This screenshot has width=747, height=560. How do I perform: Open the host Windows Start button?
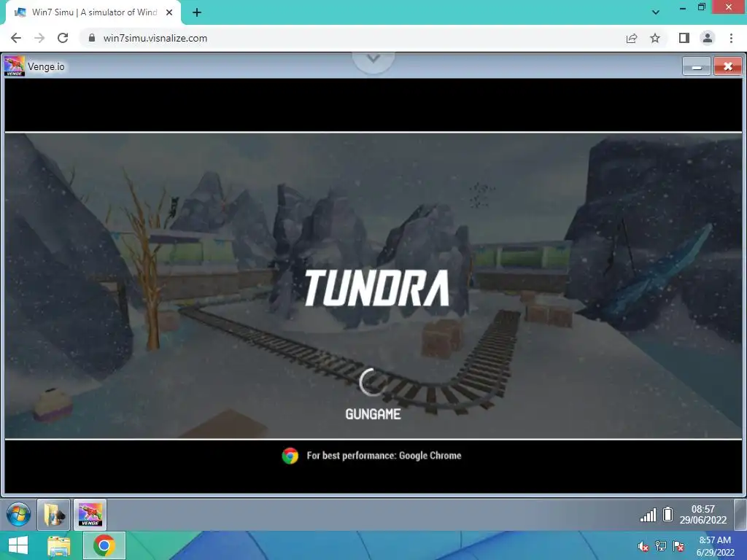pyautogui.click(x=18, y=545)
